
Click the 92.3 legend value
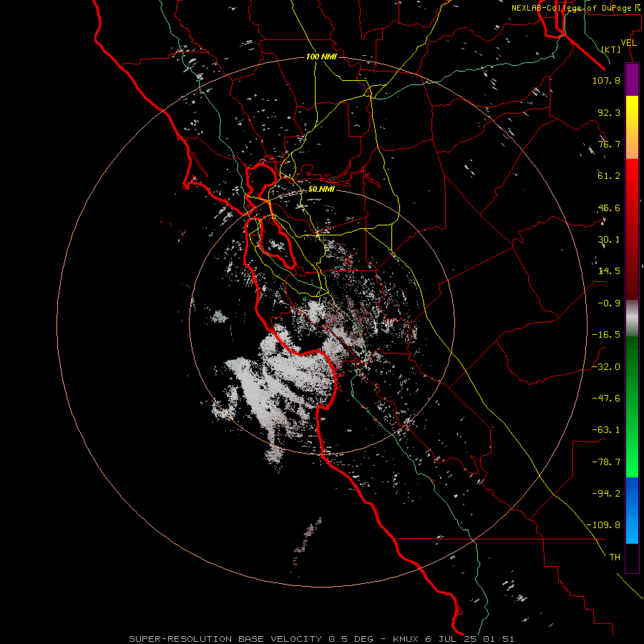point(609,112)
